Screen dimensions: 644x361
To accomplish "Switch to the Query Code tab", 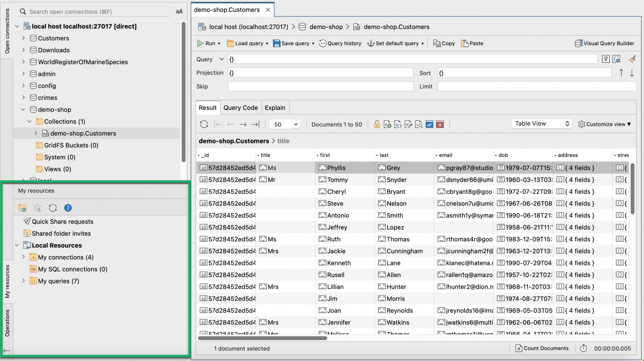I will pyautogui.click(x=241, y=108).
